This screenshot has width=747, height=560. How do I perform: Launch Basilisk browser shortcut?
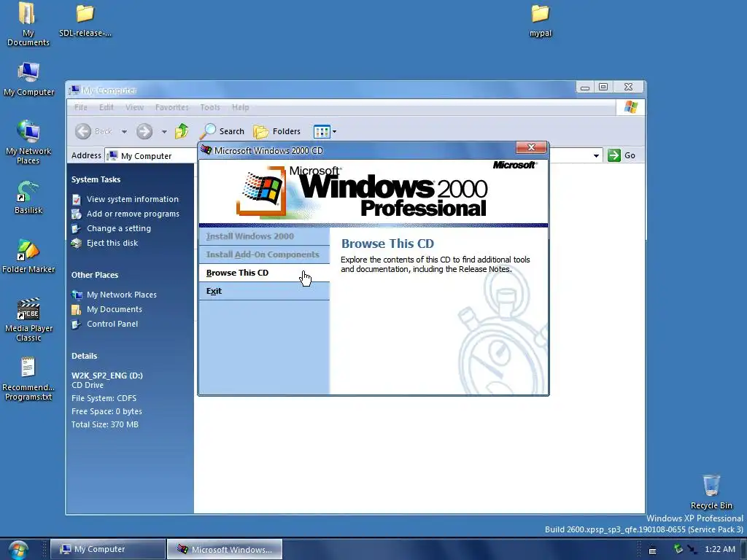point(28,197)
